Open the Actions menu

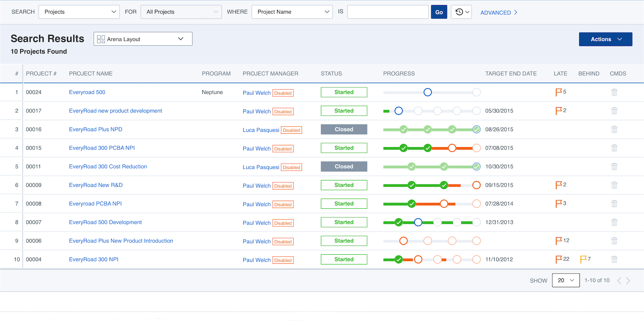pos(605,39)
